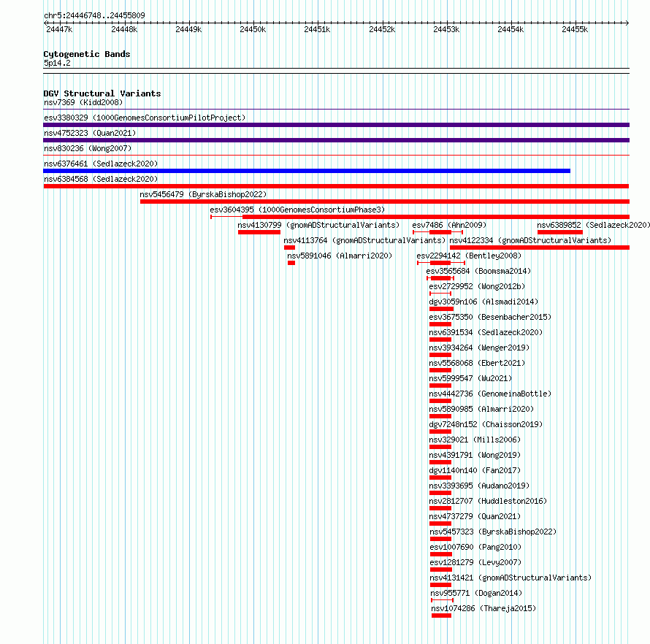This screenshot has height=644, width=650.
Task: Select the 5p14.2 band label
Action: 57,63
